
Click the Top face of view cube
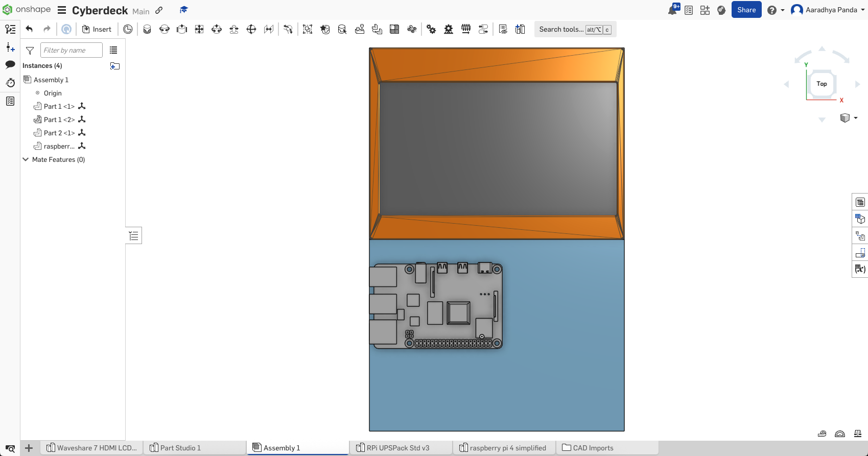click(822, 84)
